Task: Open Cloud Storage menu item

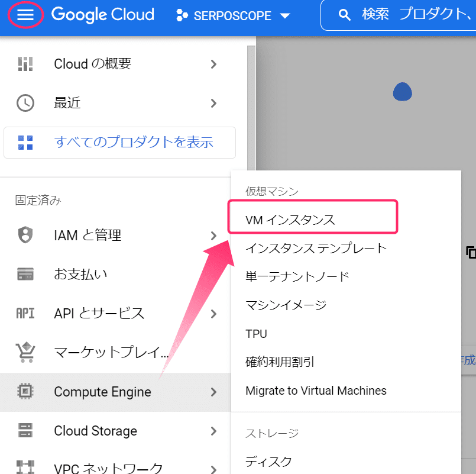Action: pyautogui.click(x=115, y=431)
